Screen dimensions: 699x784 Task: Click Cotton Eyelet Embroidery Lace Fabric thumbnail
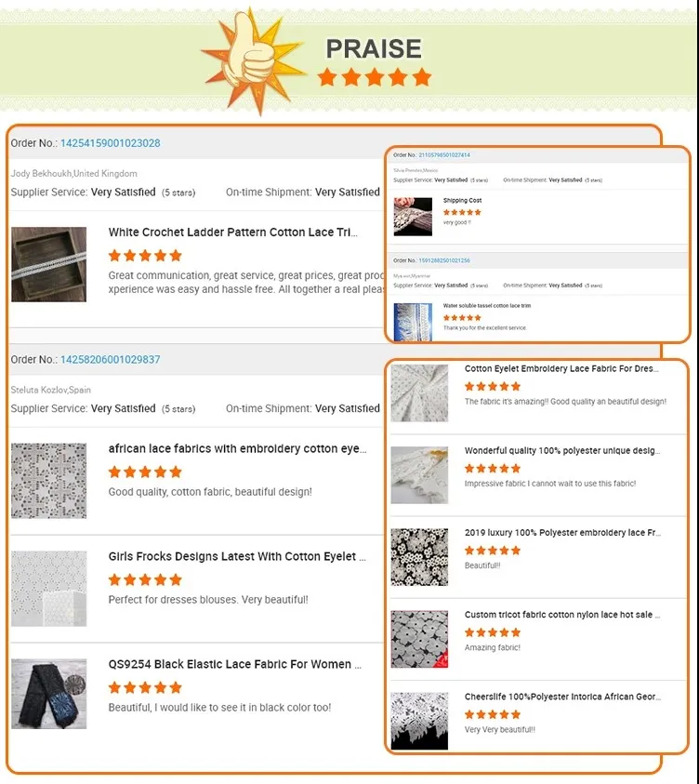(420, 393)
